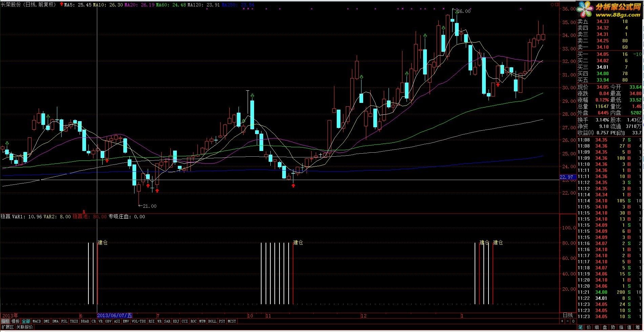Switch to the 盘 tab in side panel
This screenshot has height=332, width=644.
(x=605, y=327)
